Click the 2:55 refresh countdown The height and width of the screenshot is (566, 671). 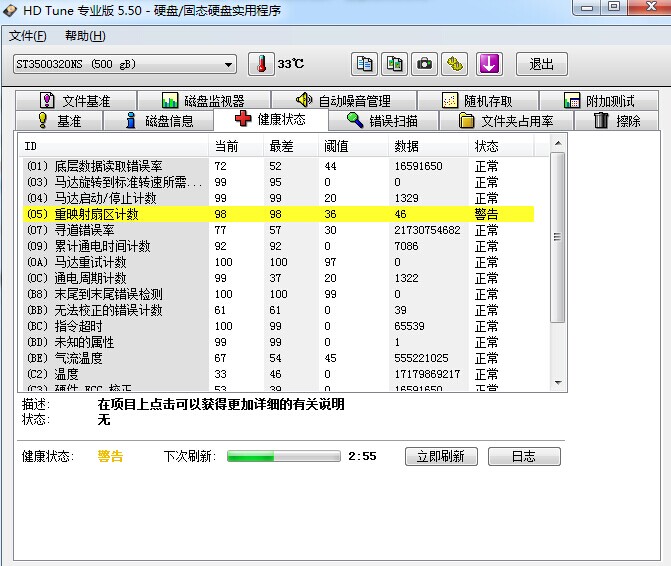[362, 456]
